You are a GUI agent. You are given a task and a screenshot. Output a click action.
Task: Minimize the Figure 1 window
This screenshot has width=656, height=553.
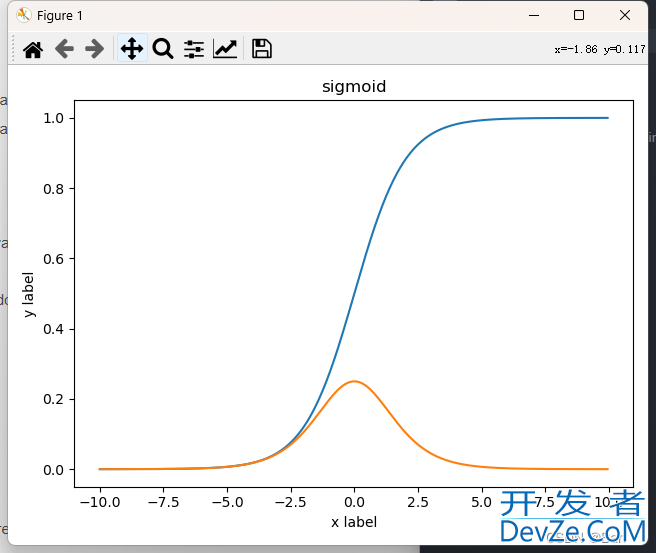[534, 15]
